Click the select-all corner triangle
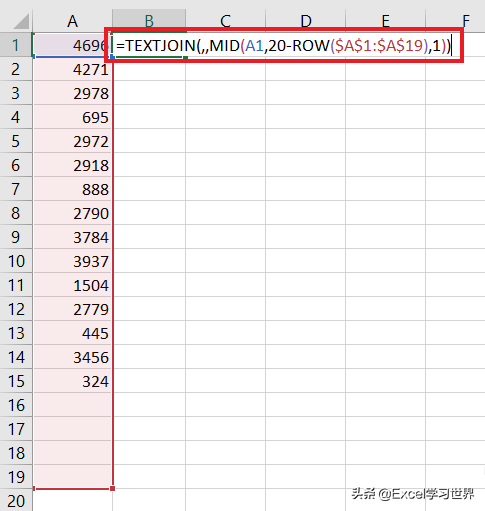 tap(22, 21)
